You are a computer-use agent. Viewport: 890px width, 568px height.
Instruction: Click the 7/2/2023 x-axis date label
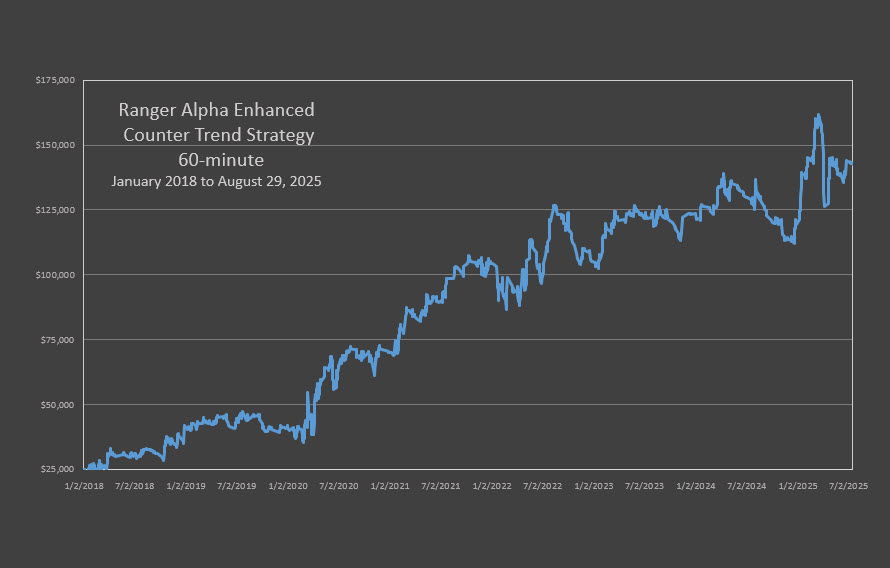(x=644, y=486)
